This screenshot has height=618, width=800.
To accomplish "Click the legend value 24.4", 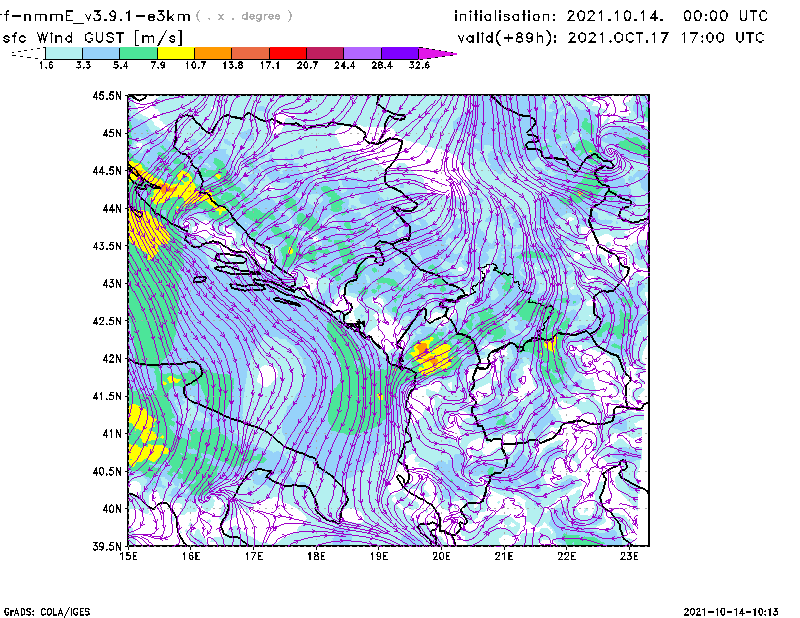I will [x=344, y=65].
